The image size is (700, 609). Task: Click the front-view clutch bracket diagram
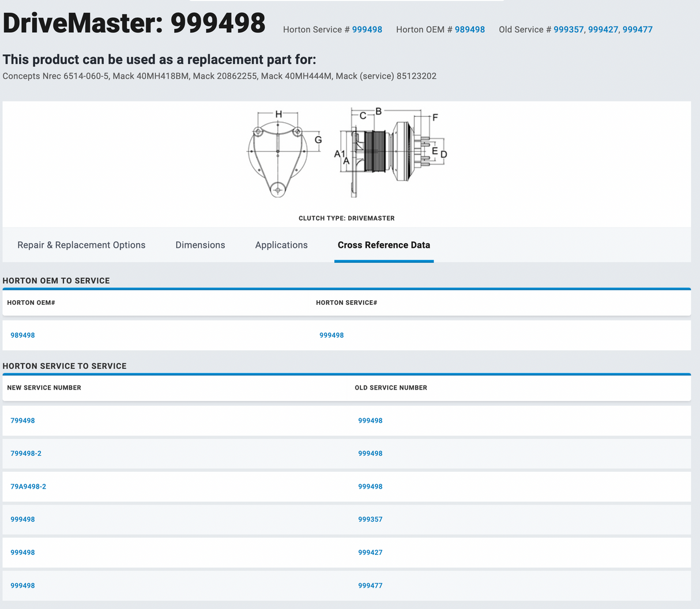point(278,154)
